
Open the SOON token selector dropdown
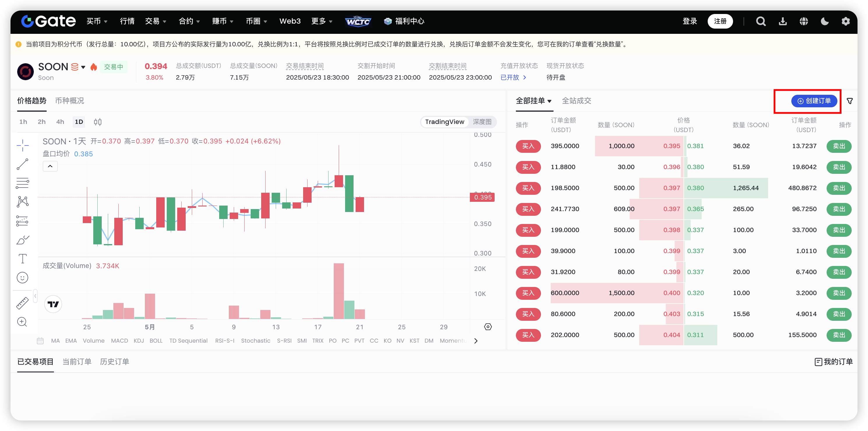pyautogui.click(x=83, y=67)
